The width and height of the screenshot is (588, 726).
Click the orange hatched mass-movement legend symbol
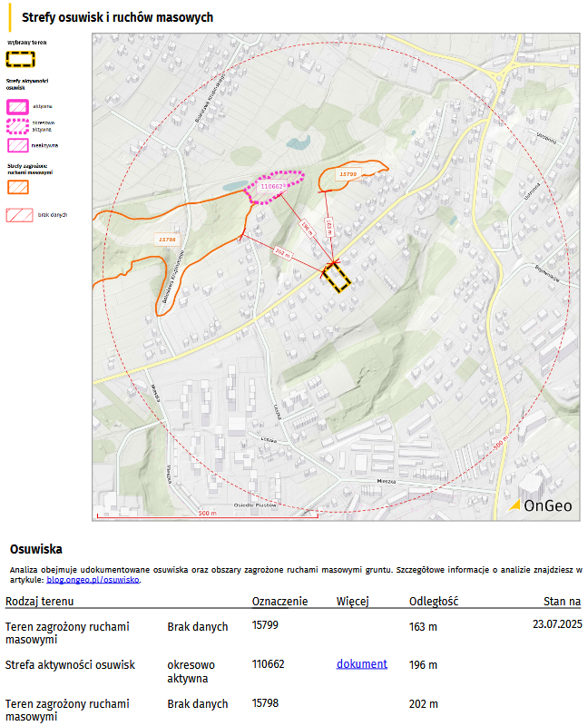[18, 187]
